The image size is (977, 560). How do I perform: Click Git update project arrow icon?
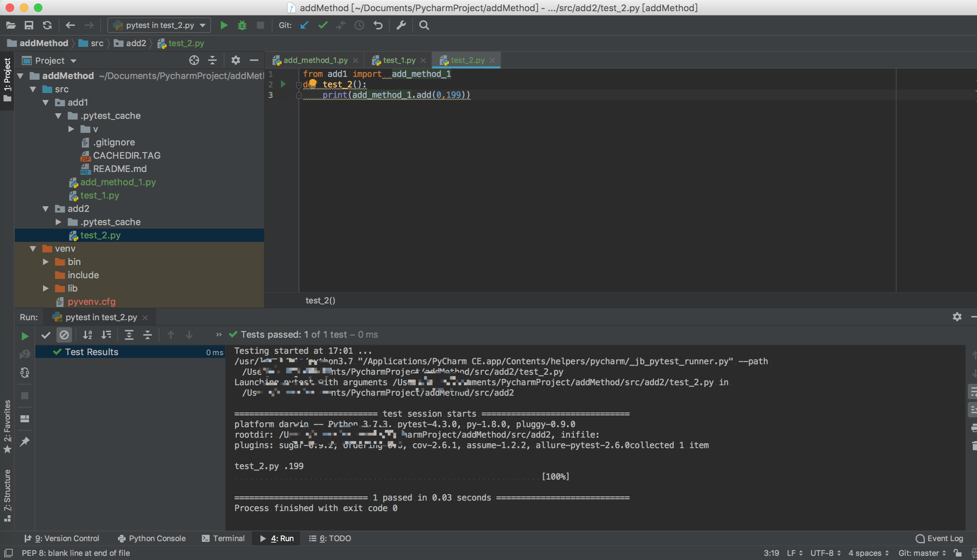click(304, 26)
